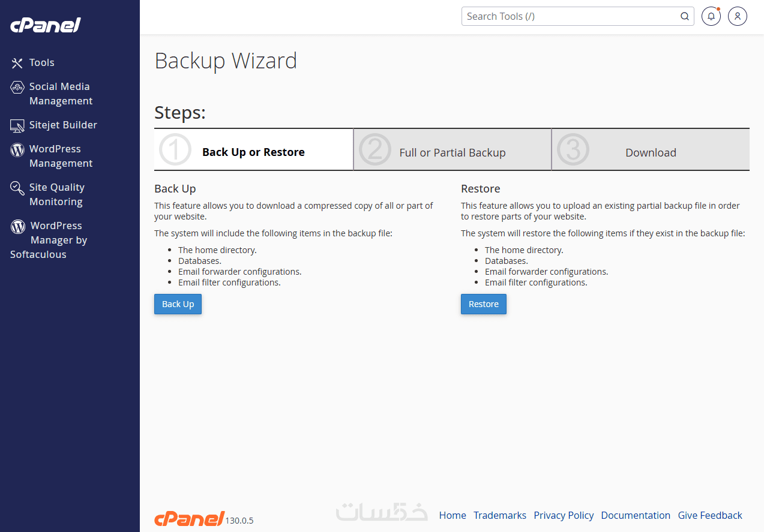Click the Site Quality Monitoring magnifier icon

point(17,188)
